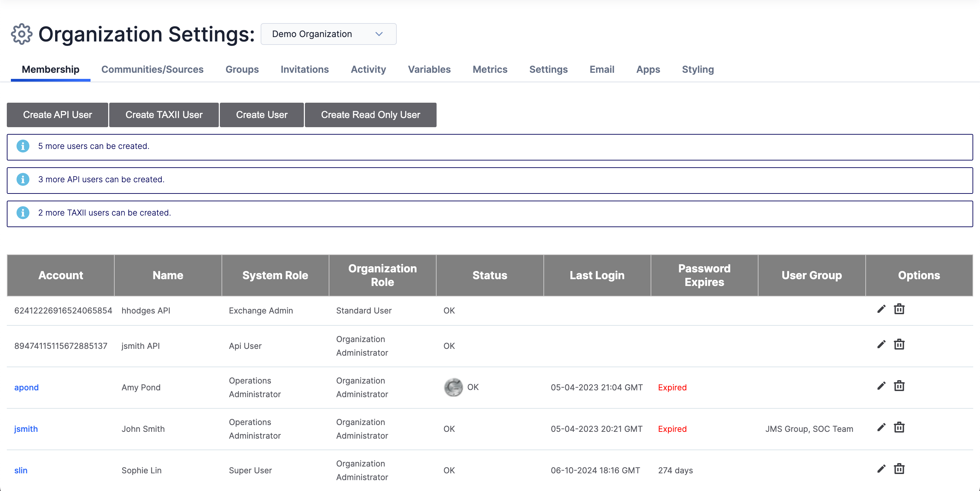Image resolution: width=980 pixels, height=491 pixels.
Task: Open the apond account link
Action: click(26, 387)
